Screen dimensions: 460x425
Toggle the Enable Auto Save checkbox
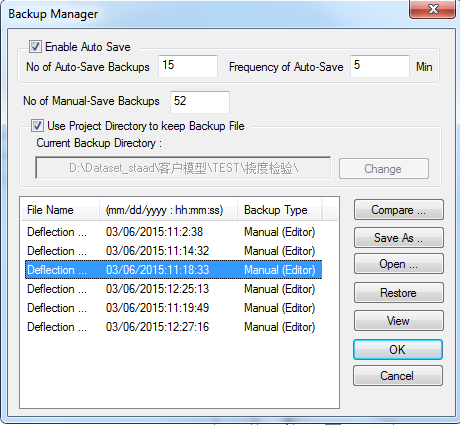(x=35, y=47)
